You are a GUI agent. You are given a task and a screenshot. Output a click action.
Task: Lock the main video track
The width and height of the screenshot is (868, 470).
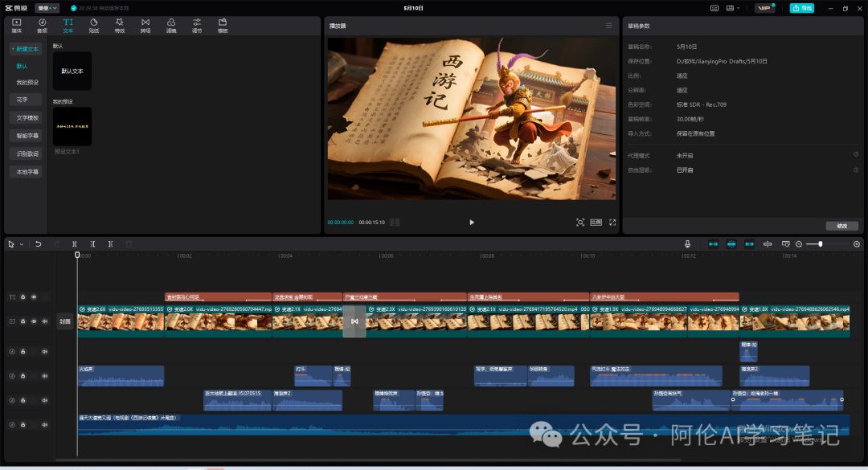pos(23,321)
